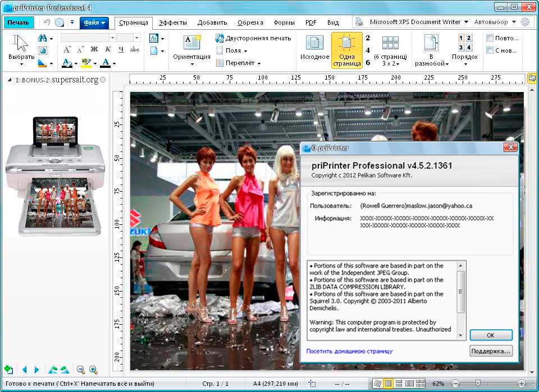Choose 2 pages per sheet
The image size is (539, 392).
click(x=368, y=38)
